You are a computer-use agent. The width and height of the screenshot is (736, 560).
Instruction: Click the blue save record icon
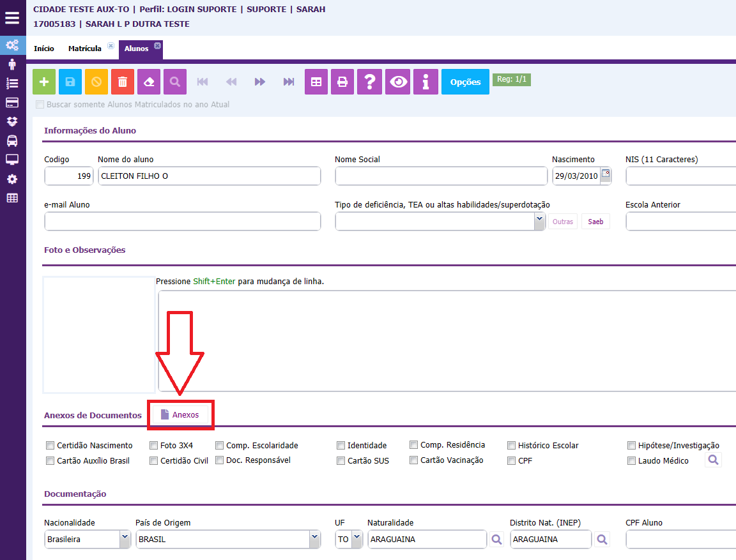click(x=70, y=82)
